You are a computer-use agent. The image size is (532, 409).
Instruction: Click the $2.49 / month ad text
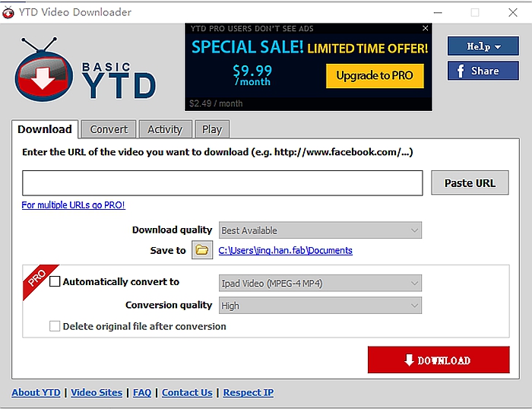(216, 103)
